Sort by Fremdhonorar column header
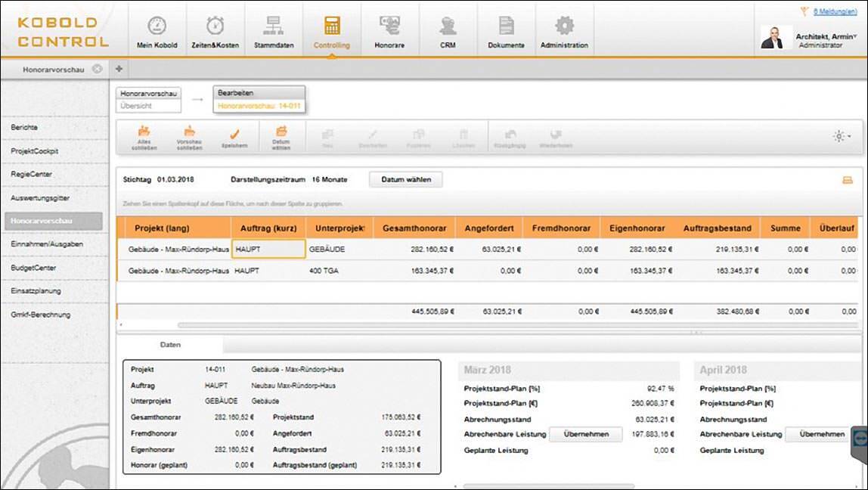This screenshot has width=868, height=490. pos(561,228)
